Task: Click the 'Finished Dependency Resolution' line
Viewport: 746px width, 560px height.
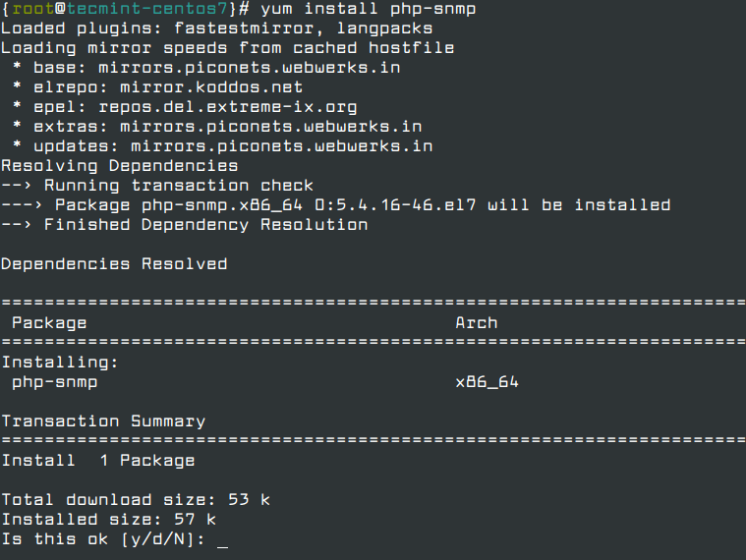Action: point(205,225)
